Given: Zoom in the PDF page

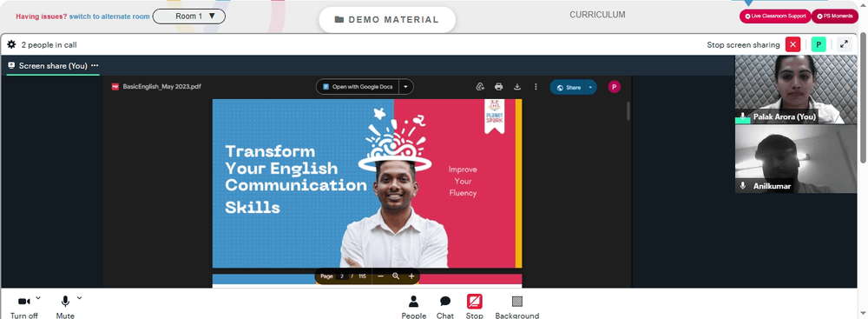Looking at the screenshot, I should pos(411,276).
